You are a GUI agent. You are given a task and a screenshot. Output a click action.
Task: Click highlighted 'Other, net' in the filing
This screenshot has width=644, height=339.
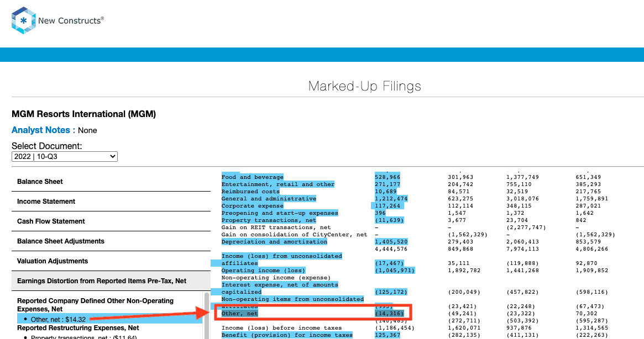[x=239, y=314]
